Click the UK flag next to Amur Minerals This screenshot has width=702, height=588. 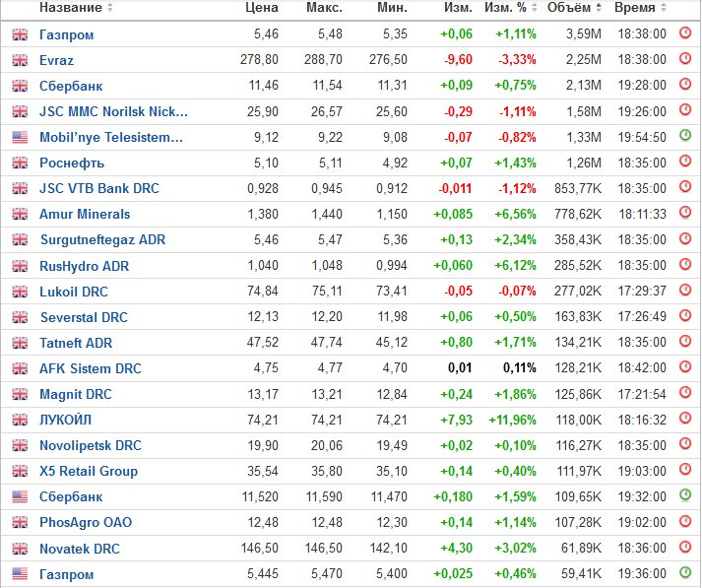coord(20,215)
